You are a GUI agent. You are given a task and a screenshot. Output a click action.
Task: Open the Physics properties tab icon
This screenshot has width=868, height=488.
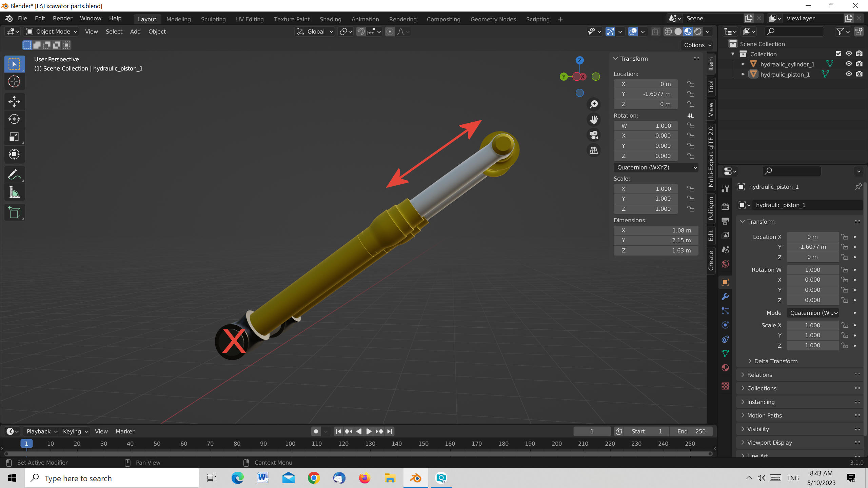click(725, 325)
